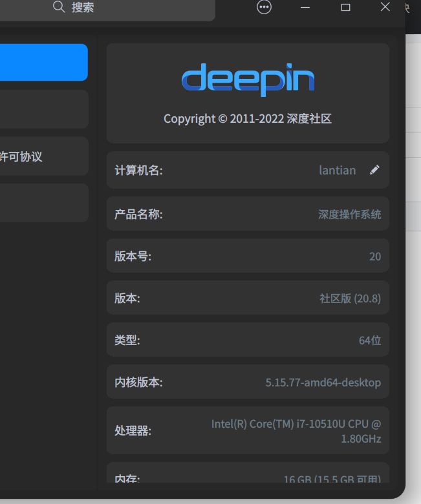Click the 内核版本: label
This screenshot has height=504, width=421.
(x=138, y=382)
